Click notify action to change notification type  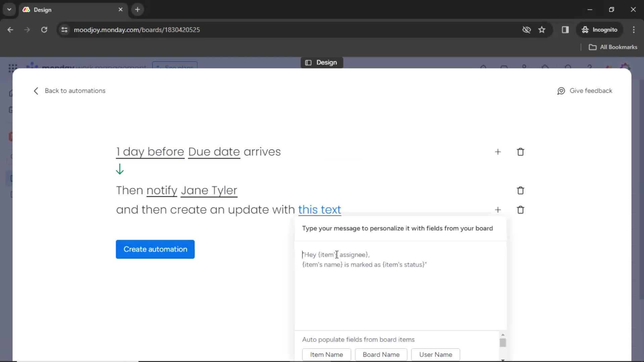[161, 190]
